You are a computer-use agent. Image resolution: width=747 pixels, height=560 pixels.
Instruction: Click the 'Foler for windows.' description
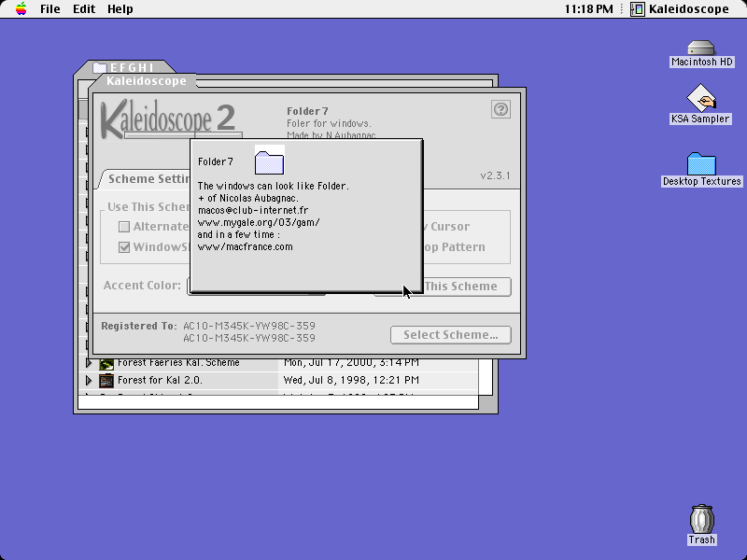[329, 124]
